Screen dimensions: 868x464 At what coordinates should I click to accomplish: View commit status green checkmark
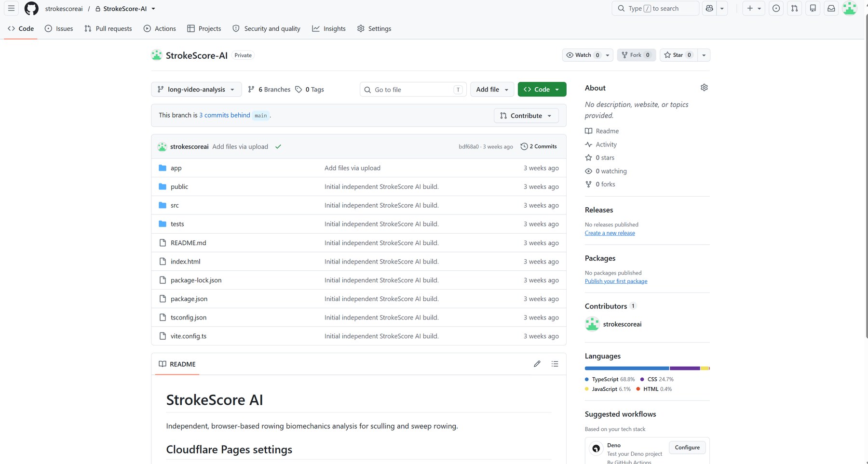278,146
